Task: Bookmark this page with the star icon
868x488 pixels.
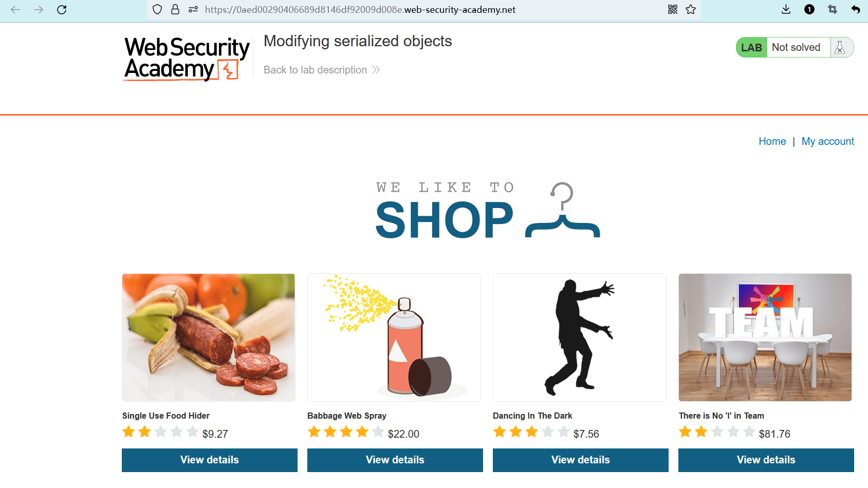Action: (691, 10)
